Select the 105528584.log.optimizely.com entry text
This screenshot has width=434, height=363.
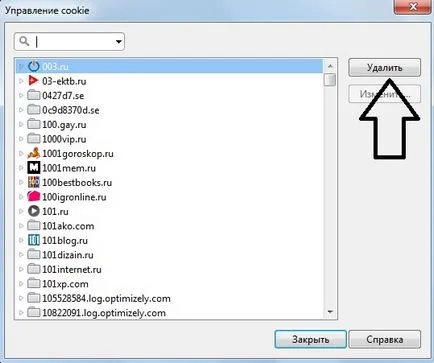click(x=106, y=298)
